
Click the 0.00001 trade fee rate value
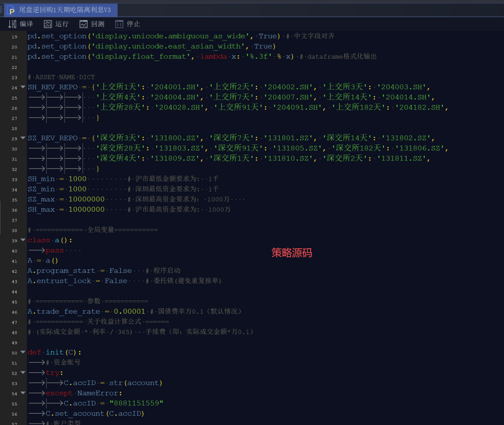[x=129, y=312]
